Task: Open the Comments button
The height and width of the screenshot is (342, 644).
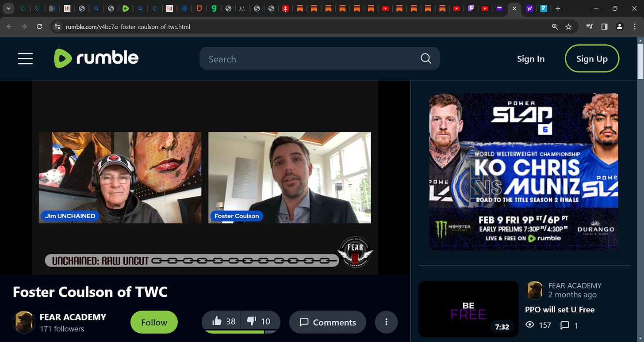Action: tap(328, 322)
